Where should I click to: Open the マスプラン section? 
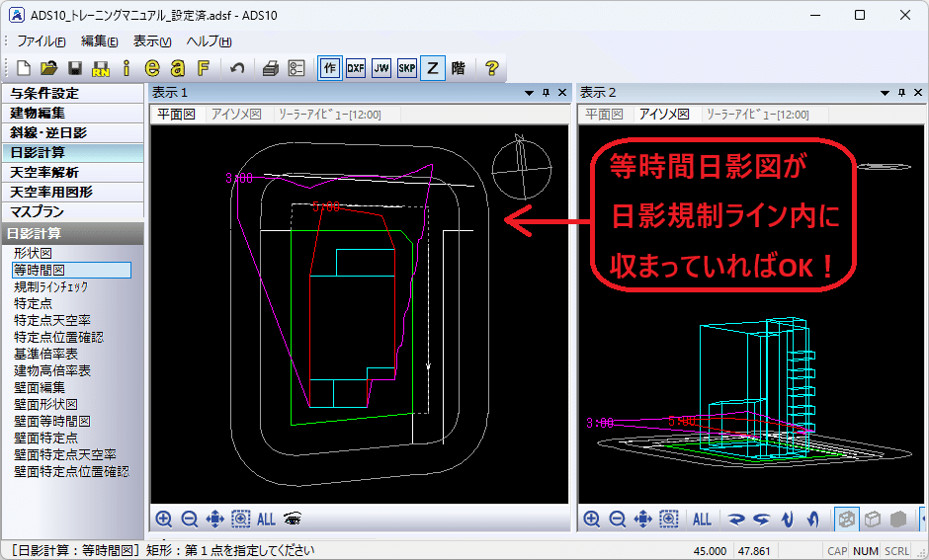(x=73, y=212)
